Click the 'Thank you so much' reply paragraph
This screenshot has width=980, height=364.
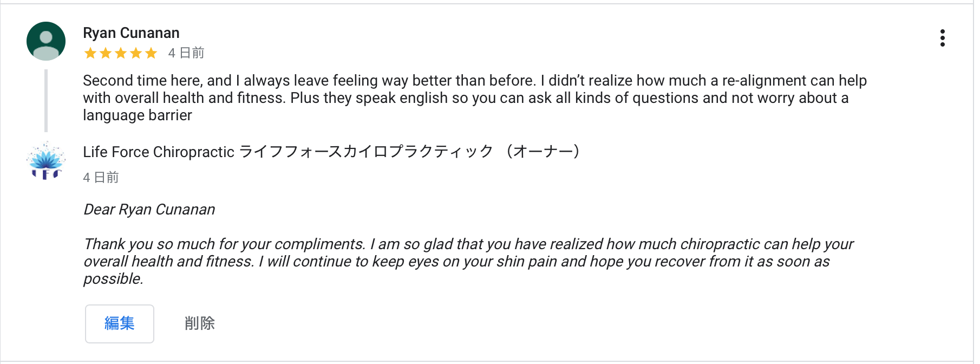pyautogui.click(x=468, y=261)
